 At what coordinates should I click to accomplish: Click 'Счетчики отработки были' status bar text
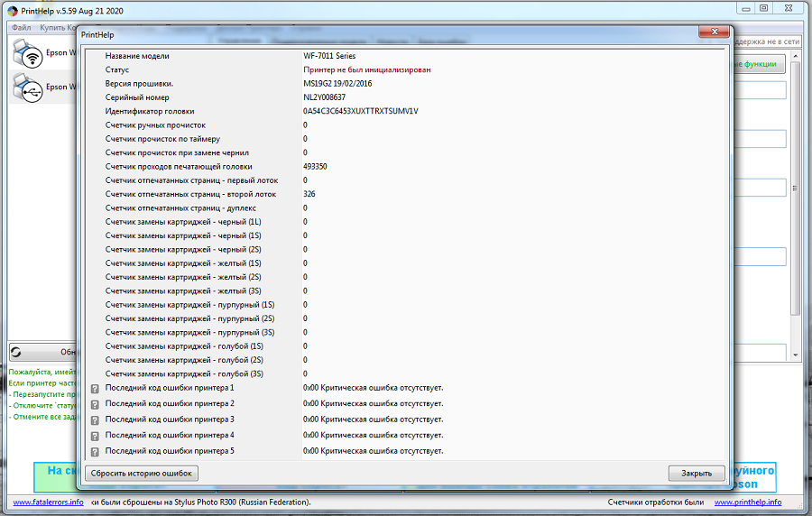pyautogui.click(x=656, y=502)
